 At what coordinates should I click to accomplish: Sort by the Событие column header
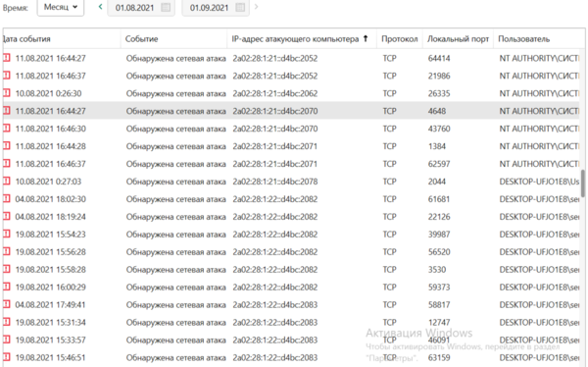(141, 39)
